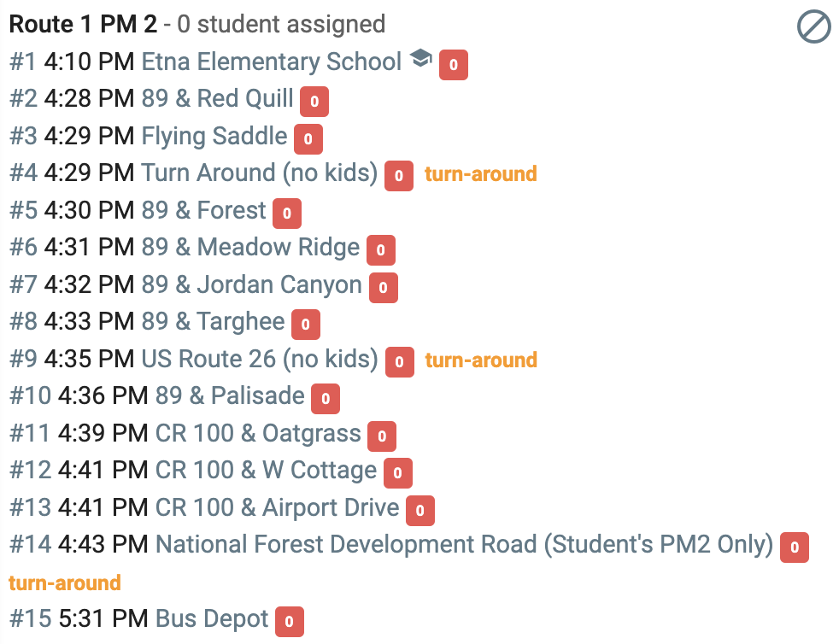This screenshot has width=839, height=644.
Task: Click the circle-slash icon beside Route 1 PM 2
Action: [814, 26]
